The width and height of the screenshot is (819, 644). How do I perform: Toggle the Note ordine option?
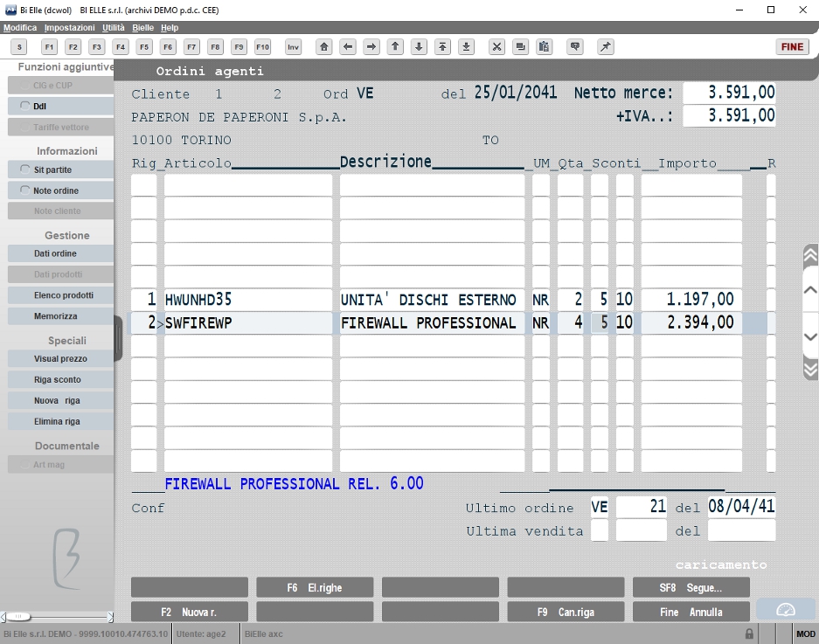pos(24,190)
